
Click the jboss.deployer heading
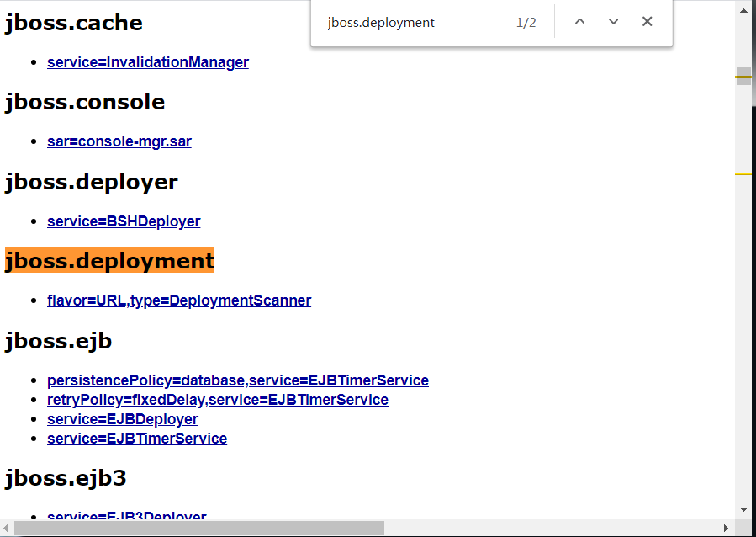point(91,183)
